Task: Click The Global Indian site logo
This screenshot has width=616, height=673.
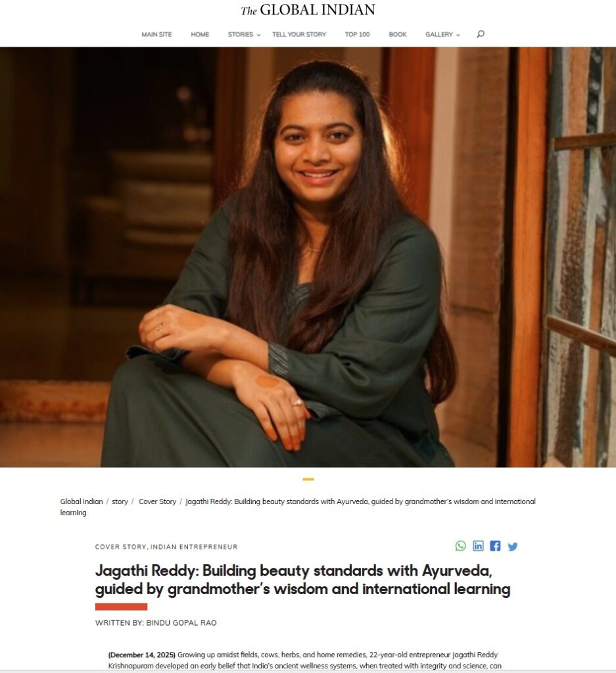Action: [x=308, y=10]
